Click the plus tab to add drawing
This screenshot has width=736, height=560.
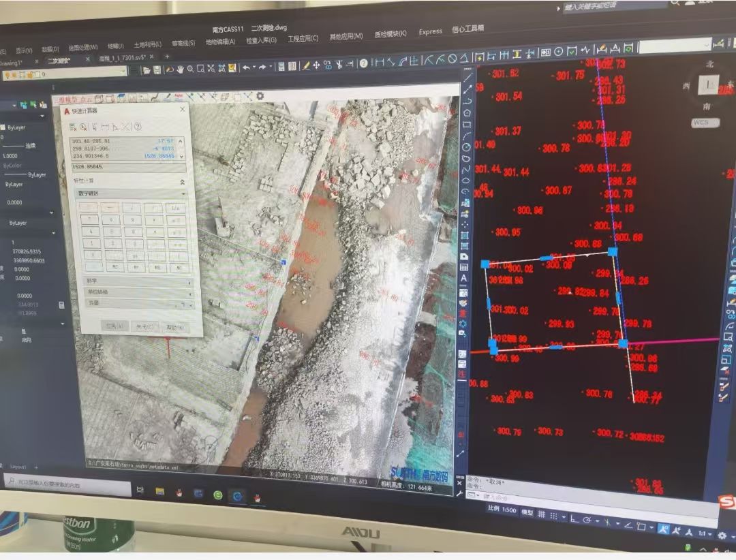(167, 57)
